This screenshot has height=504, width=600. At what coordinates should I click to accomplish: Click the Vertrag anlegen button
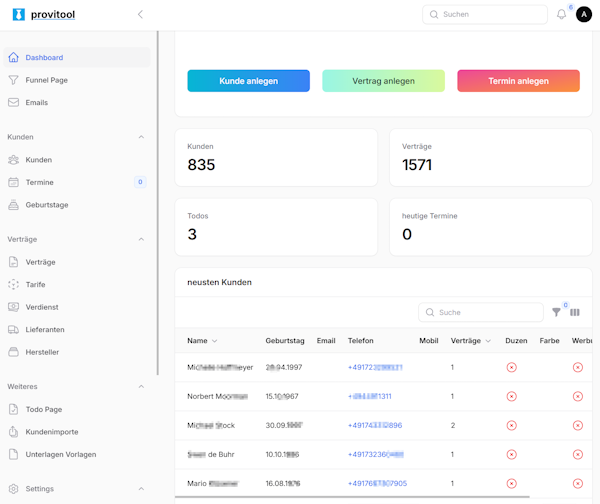click(x=383, y=81)
